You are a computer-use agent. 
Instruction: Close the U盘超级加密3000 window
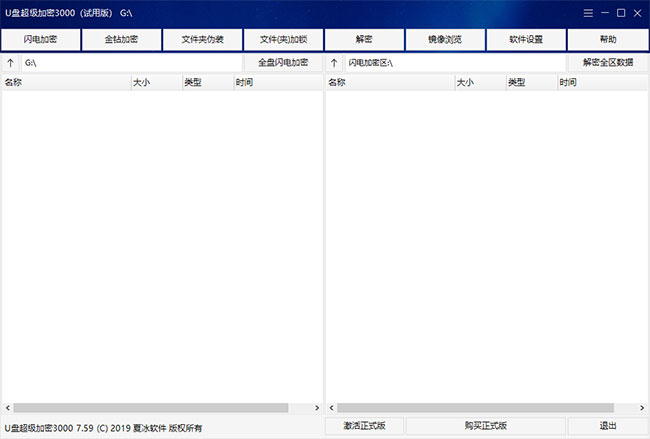[638, 13]
